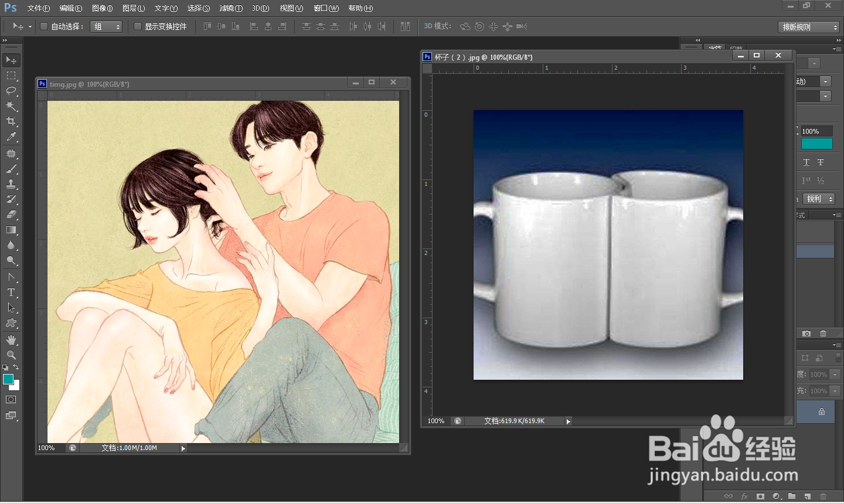Open layer fill 100% dropdown arrow
This screenshot has width=844, height=504.
tap(835, 391)
